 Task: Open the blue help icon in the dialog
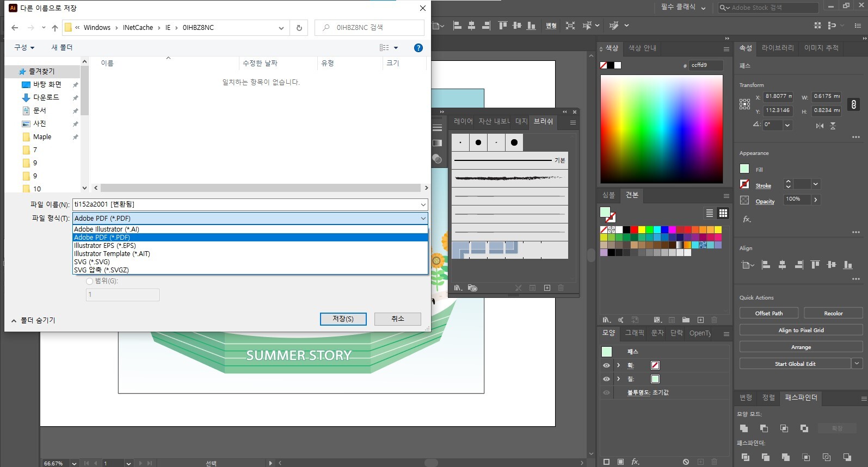tap(418, 48)
